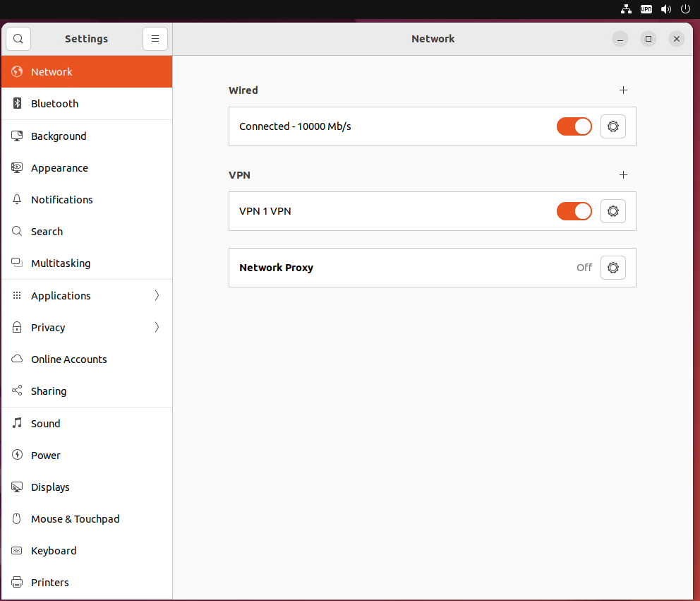The width and height of the screenshot is (700, 601).
Task: Click the Applications grid icon
Action: coord(17,295)
